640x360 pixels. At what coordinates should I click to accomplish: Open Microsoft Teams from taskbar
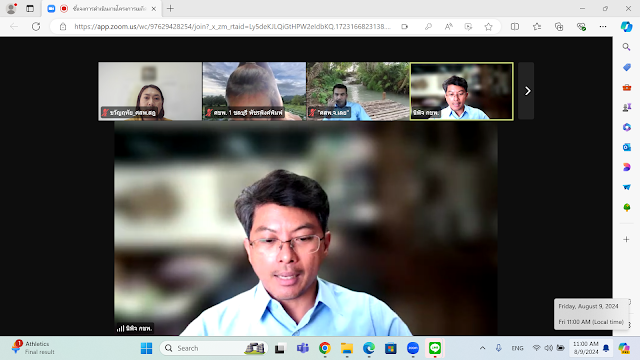tap(302, 348)
